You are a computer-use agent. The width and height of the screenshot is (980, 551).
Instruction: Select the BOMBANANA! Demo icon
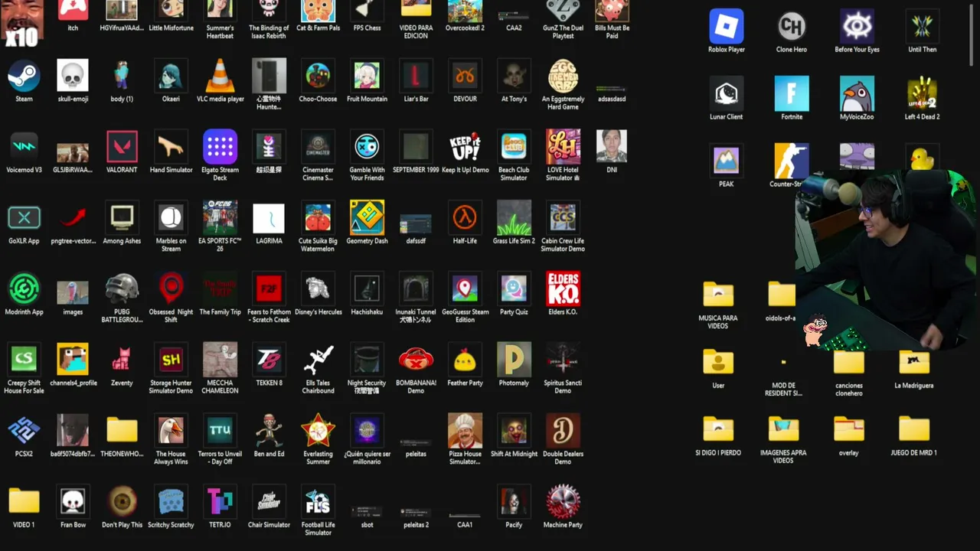(x=416, y=360)
